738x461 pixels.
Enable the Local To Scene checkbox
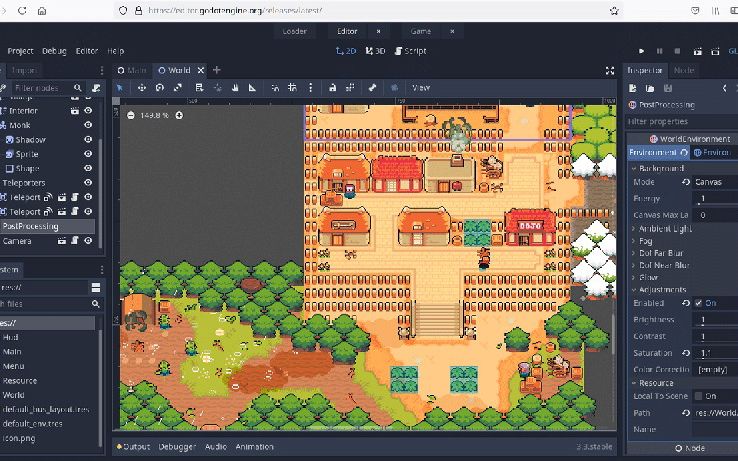pyautogui.click(x=698, y=397)
